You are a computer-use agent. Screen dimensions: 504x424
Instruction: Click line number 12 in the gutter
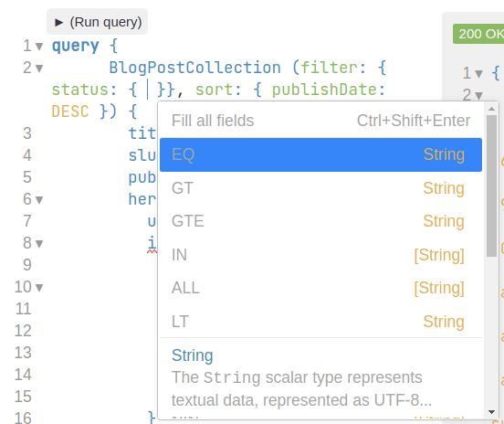tap(23, 331)
